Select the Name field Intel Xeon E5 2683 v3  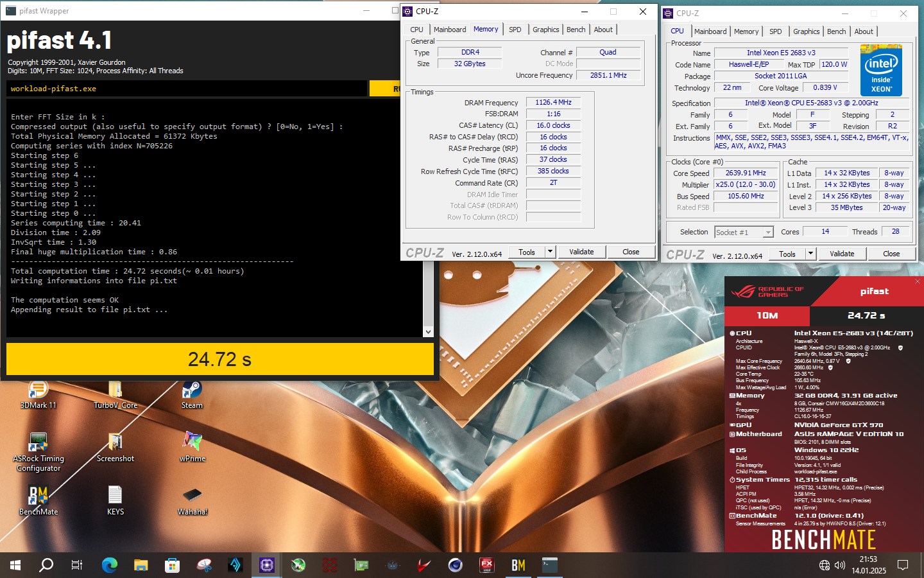coord(781,53)
